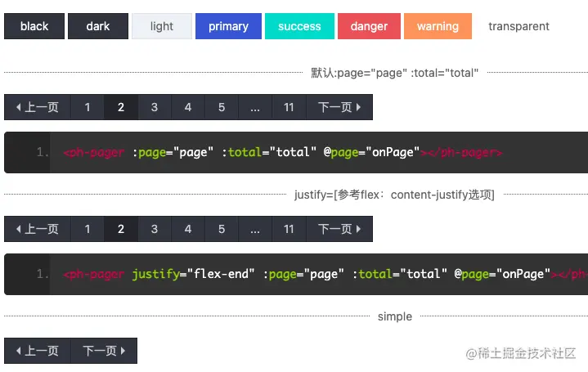Image resolution: width=588 pixels, height=372 pixels.
Task: Click previous page in simple pager
Action: [x=38, y=351]
